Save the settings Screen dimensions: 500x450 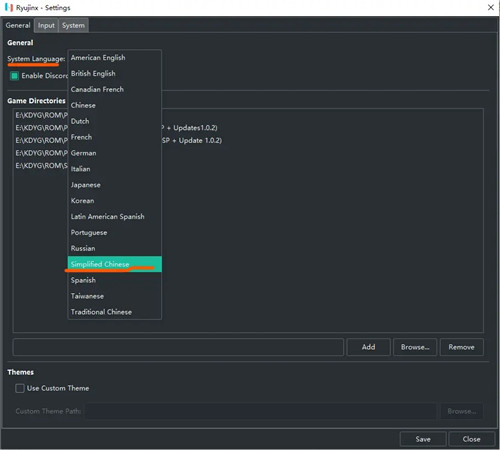coord(423,439)
